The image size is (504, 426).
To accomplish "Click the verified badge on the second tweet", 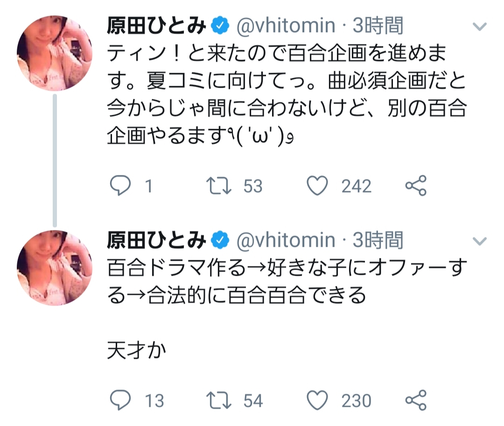I will (x=220, y=241).
